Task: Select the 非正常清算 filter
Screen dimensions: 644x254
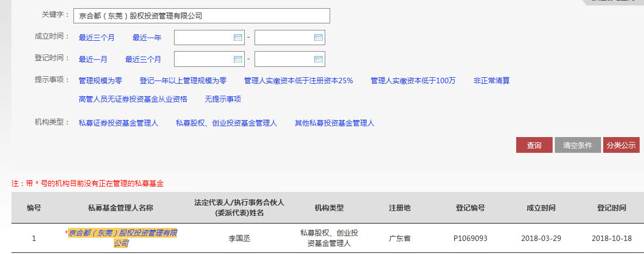Action: click(491, 80)
